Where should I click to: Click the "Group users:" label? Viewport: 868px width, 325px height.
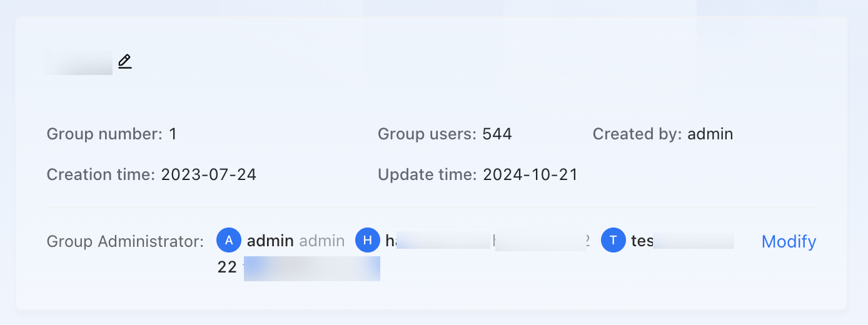[428, 134]
